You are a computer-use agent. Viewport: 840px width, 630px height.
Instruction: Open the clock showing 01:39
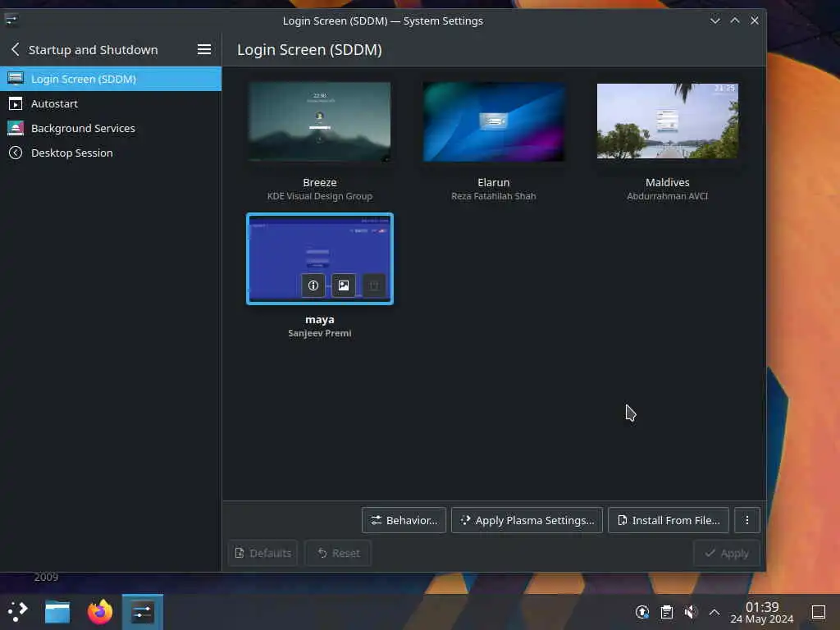pyautogui.click(x=762, y=613)
